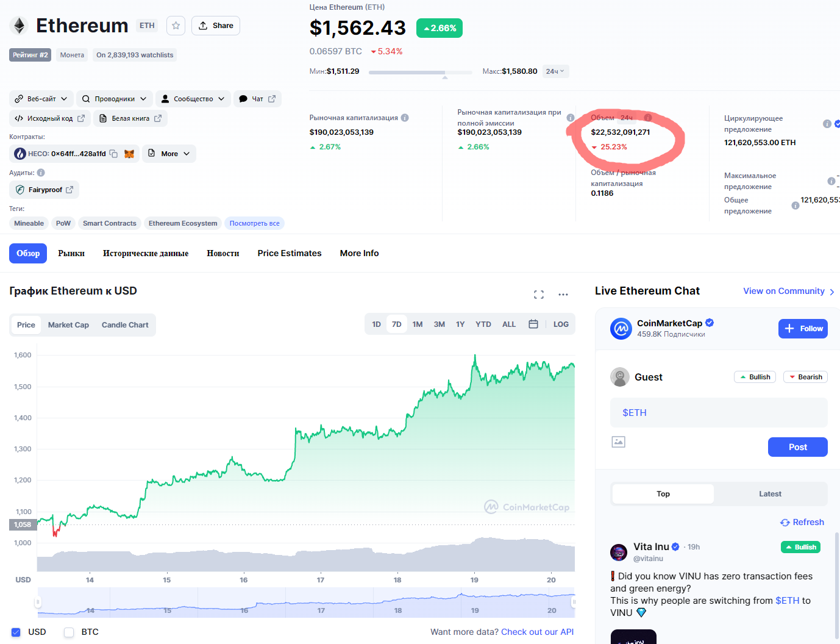
Task: Switch to Исторические данные tab
Action: [x=146, y=253]
